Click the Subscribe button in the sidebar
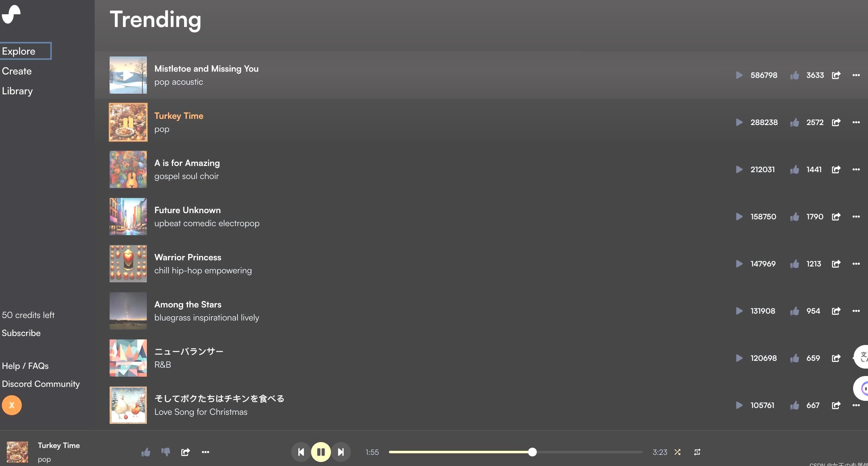The height and width of the screenshot is (466, 868). pos(21,333)
